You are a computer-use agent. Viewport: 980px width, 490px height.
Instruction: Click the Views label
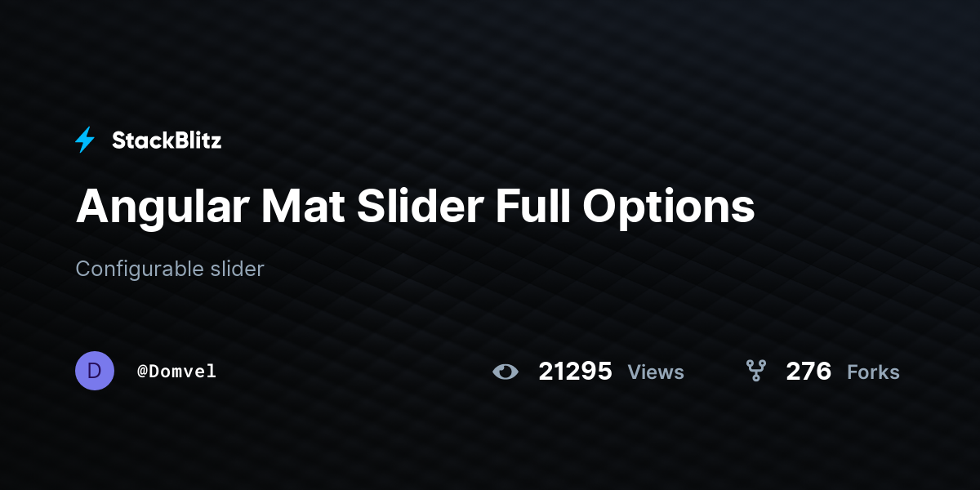[656, 372]
